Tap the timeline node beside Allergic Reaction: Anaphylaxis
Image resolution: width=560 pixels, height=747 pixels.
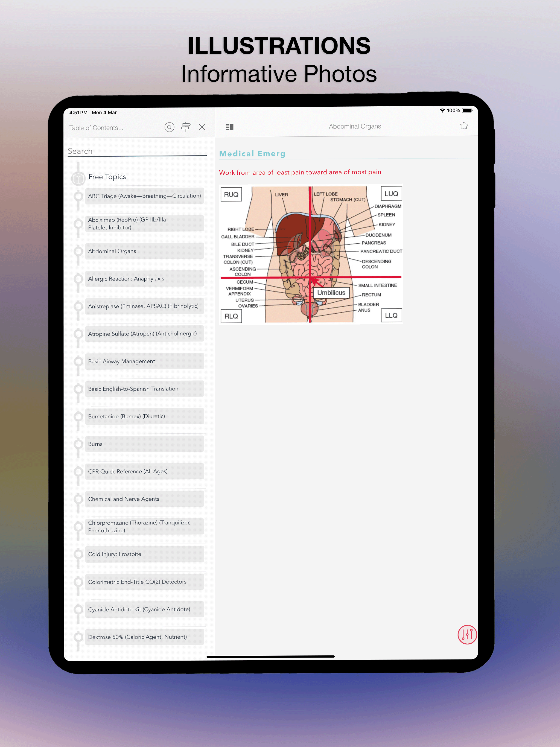click(x=78, y=279)
